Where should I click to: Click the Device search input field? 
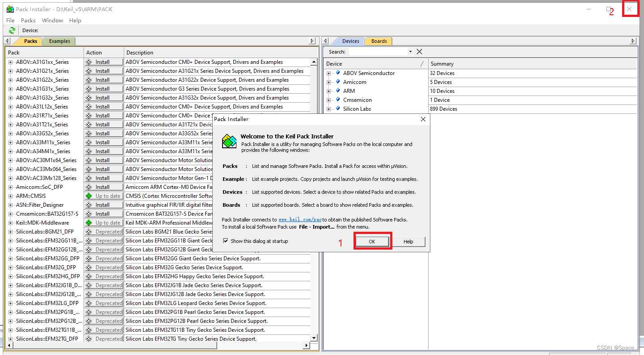coord(378,52)
